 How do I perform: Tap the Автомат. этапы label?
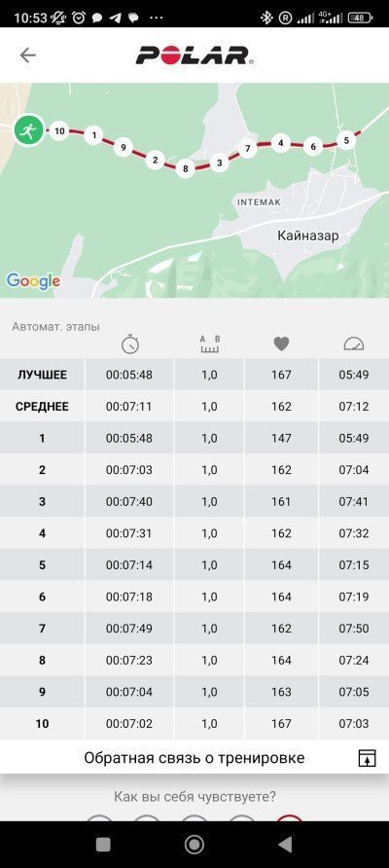click(55, 327)
